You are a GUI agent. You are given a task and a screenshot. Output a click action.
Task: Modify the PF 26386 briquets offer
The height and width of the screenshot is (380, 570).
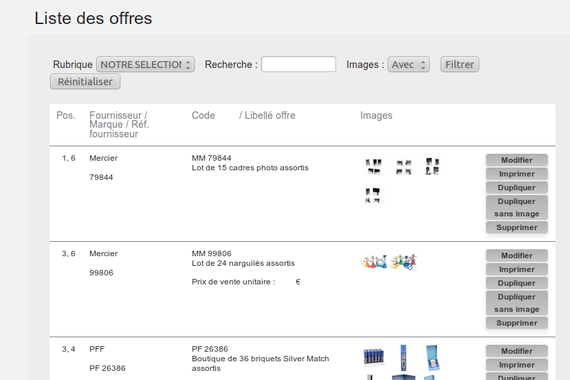517,351
